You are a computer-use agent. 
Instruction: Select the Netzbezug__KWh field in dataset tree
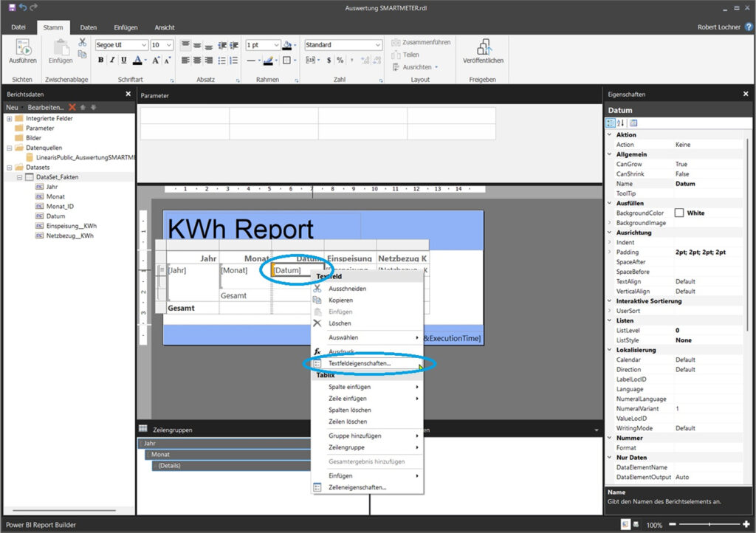[69, 235]
